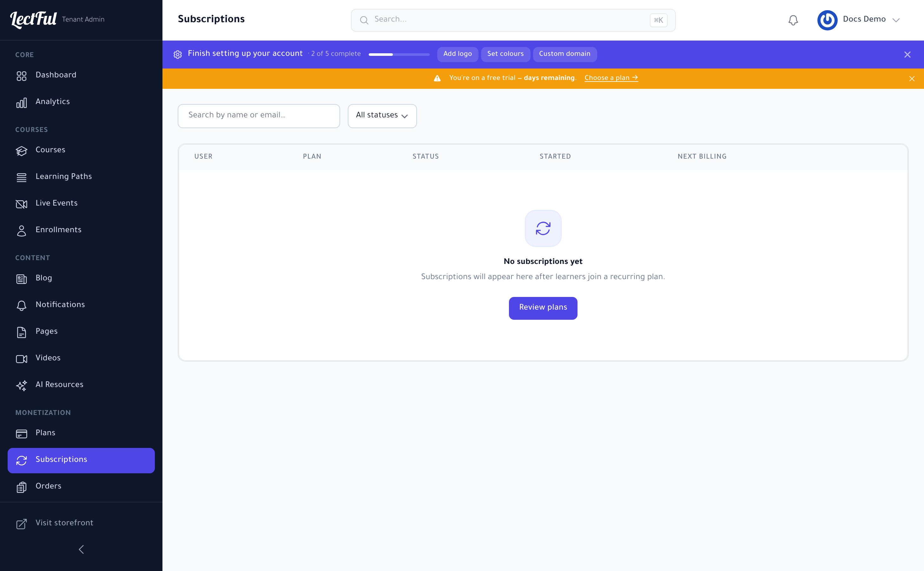Click the STATUS column header

point(426,156)
